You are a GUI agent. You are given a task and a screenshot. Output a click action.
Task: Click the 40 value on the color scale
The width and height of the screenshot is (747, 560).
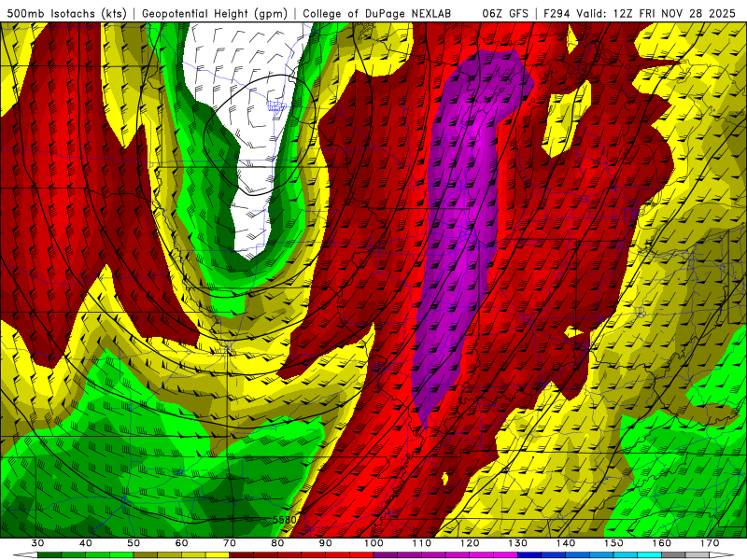point(86,543)
